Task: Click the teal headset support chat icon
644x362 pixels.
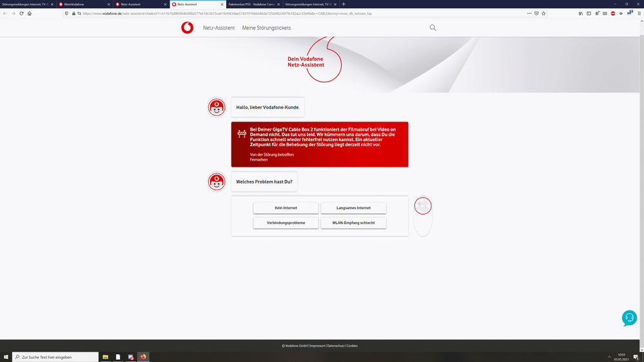Action: tap(629, 318)
